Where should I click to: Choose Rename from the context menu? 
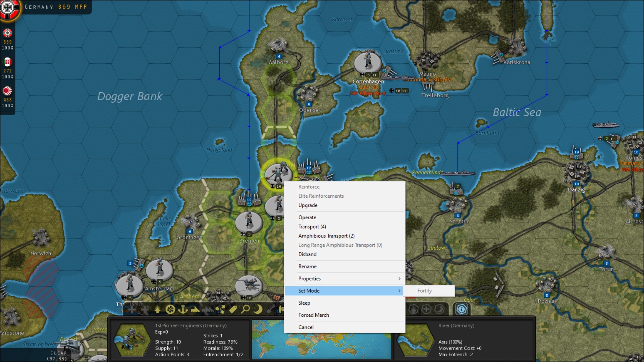click(x=307, y=266)
